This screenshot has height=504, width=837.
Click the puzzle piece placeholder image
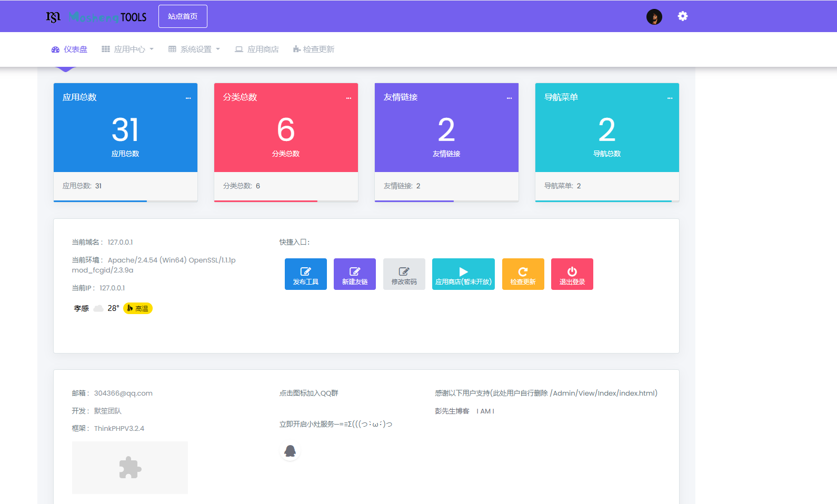[130, 468]
